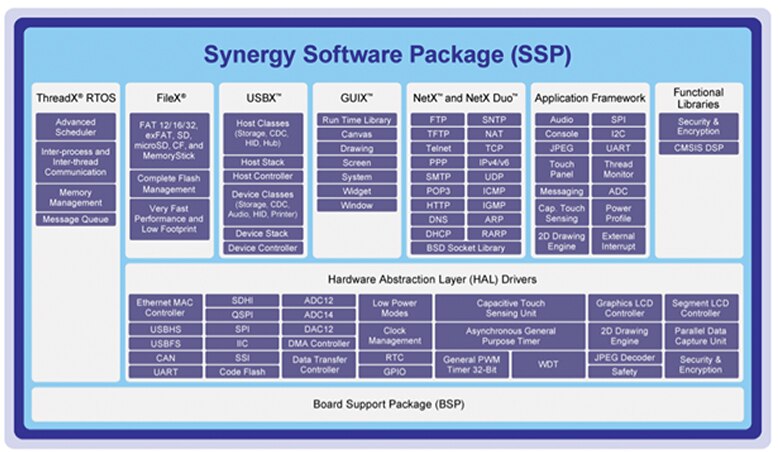The height and width of the screenshot is (452, 781).
Task: Click Security & Encryption under Functional Libraries
Action: pos(699,127)
